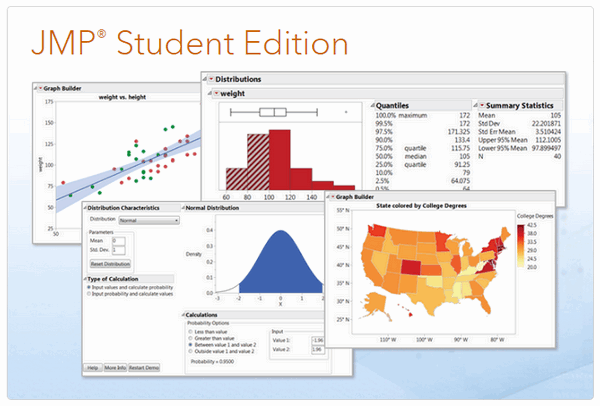Open Summary Statistics red triangle menu
This screenshot has height=406, width=600.
click(482, 105)
